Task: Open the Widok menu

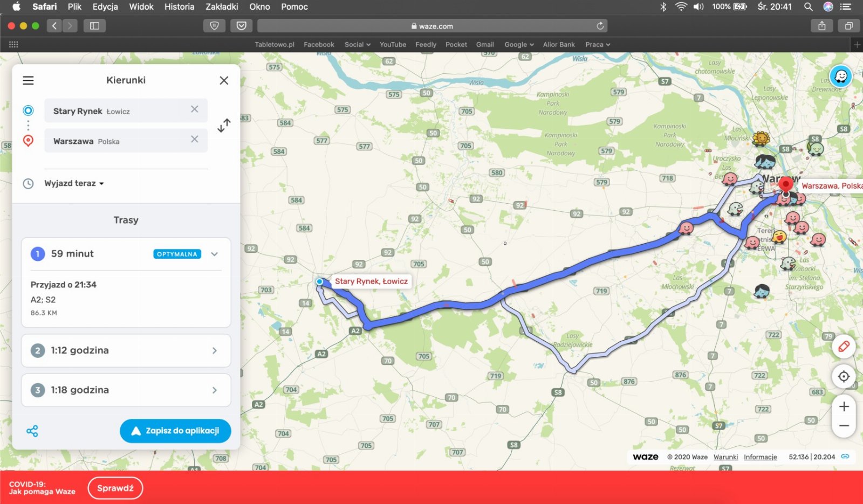Action: click(x=141, y=6)
